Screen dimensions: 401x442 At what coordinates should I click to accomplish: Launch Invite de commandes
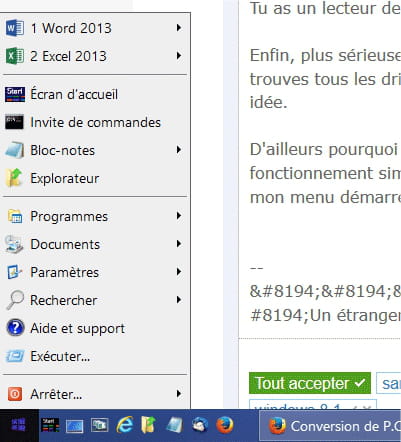coord(95,122)
